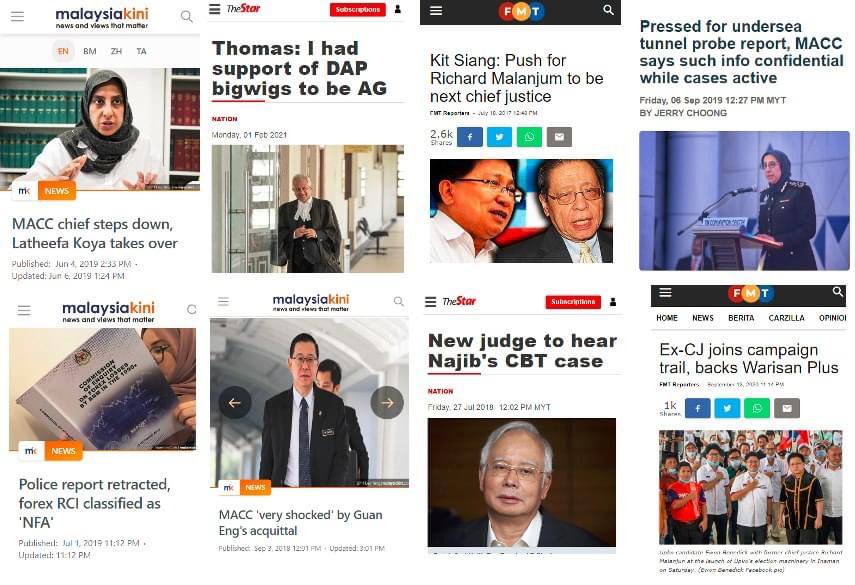
Task: Share Kit Siang article via WhatsApp
Action: pyautogui.click(x=529, y=137)
